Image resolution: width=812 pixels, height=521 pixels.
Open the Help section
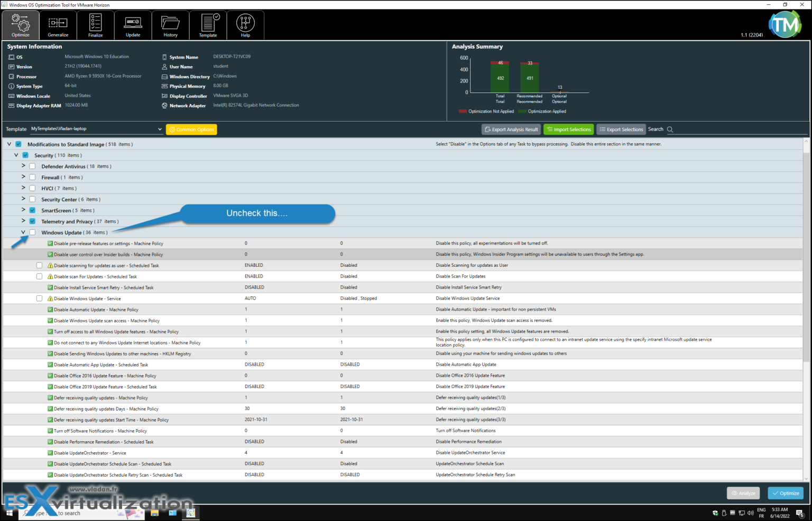tap(245, 24)
